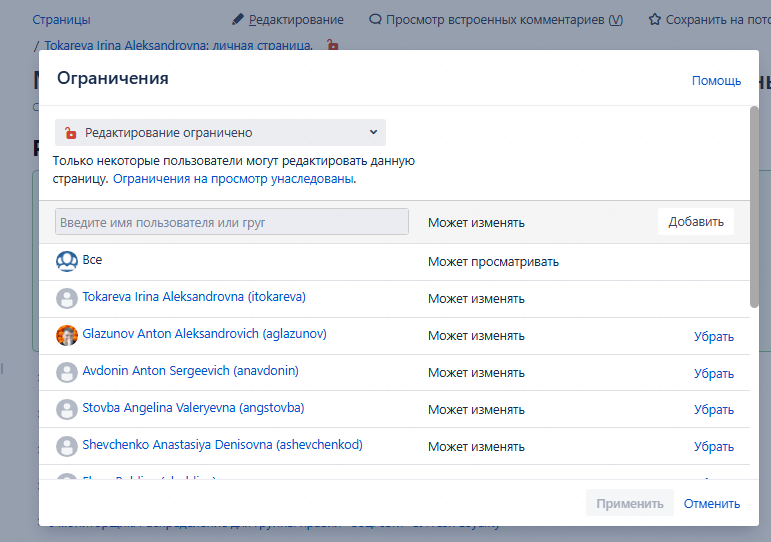Click the group avatar icon for Все
The width and height of the screenshot is (771, 542).
[x=67, y=261]
